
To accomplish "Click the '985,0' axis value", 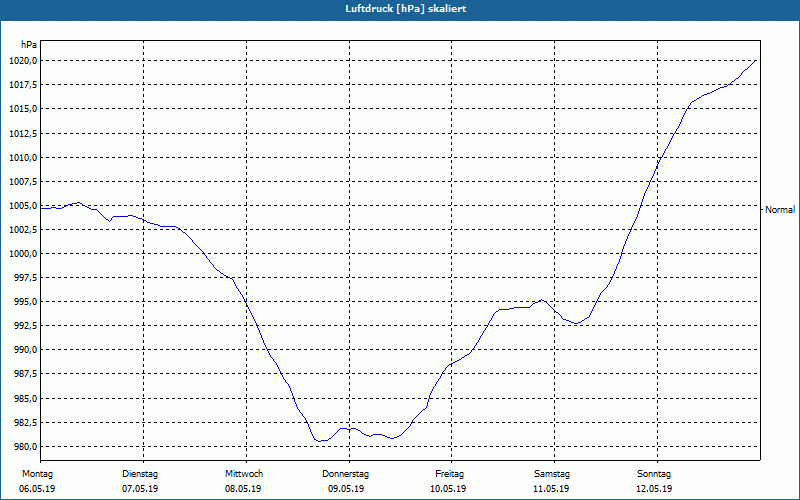I will 25,398.
